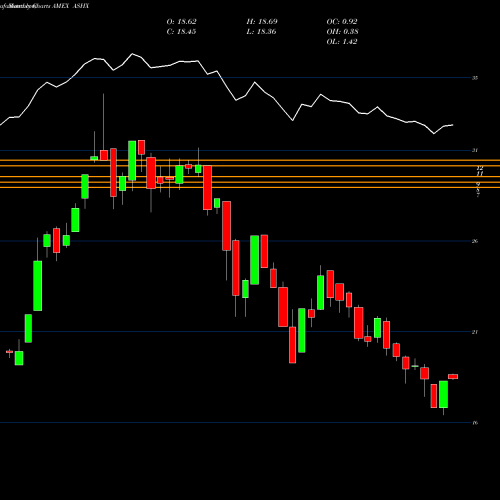Click the price axis label '26'
This screenshot has height=500, width=500.
475,241
